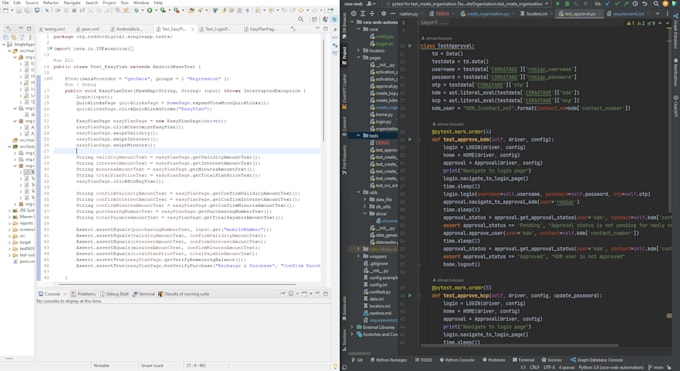The image size is (680, 371).
Task: Open the Refactor menu in Eclipse
Action: (51, 3)
